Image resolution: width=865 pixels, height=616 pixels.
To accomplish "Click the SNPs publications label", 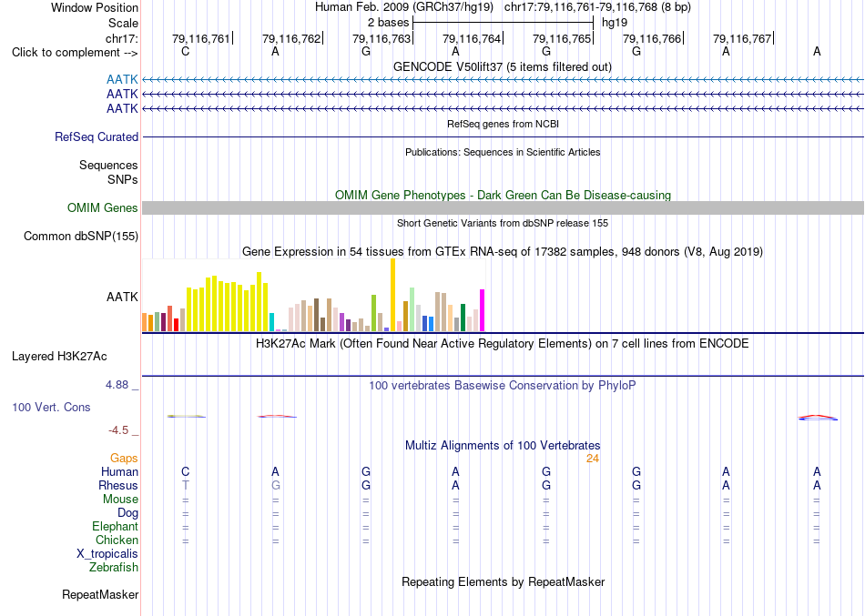I will [123, 179].
